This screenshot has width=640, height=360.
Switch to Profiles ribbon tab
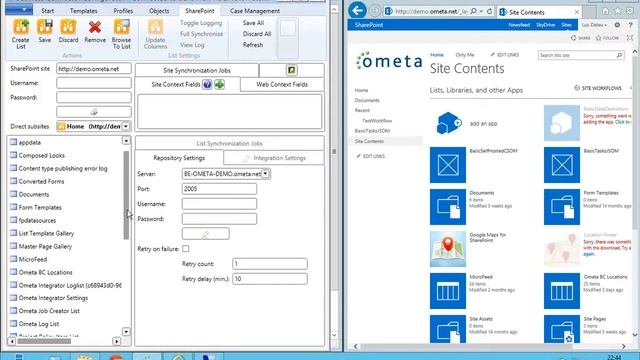[x=123, y=11]
